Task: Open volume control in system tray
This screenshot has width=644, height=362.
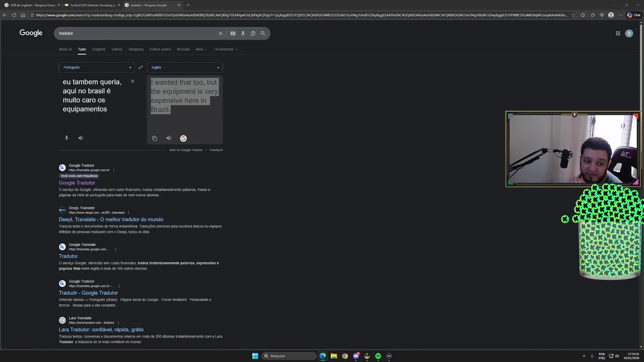Action: (617, 356)
